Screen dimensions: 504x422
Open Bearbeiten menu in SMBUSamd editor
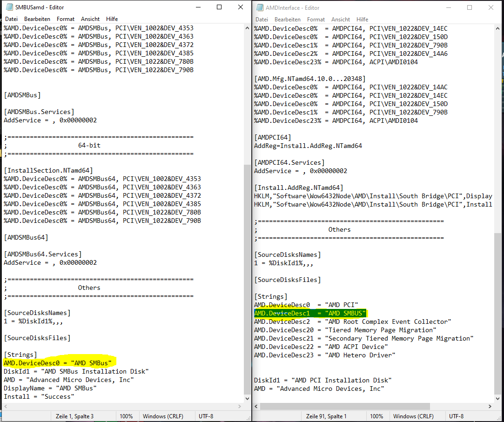(x=37, y=19)
